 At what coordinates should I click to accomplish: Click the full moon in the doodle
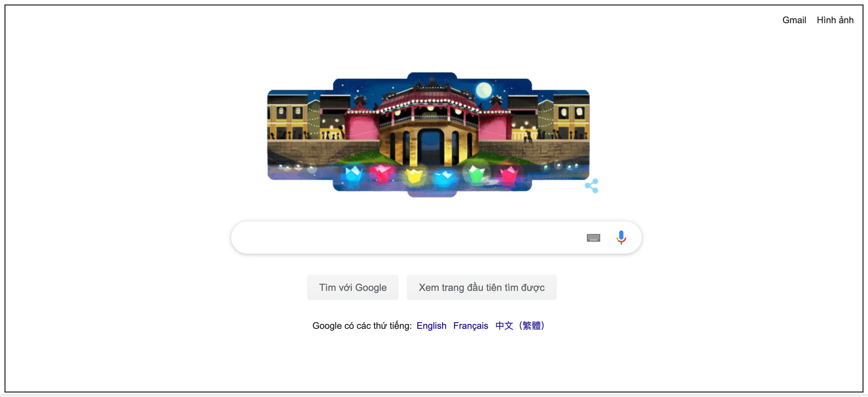pyautogui.click(x=484, y=90)
